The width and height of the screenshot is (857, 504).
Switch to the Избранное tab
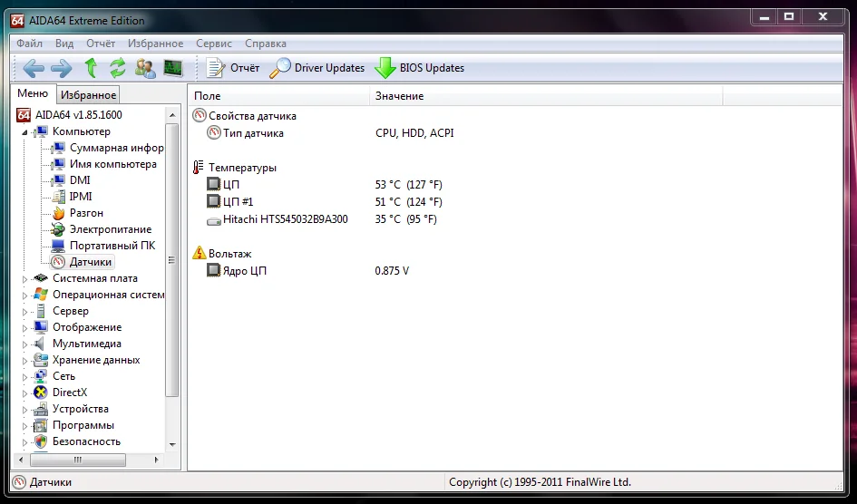pos(88,95)
